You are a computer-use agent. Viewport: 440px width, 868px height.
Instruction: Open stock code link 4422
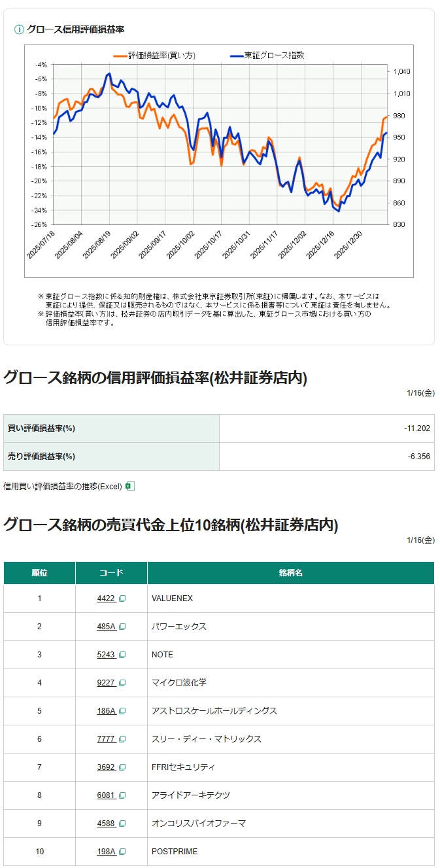point(106,599)
